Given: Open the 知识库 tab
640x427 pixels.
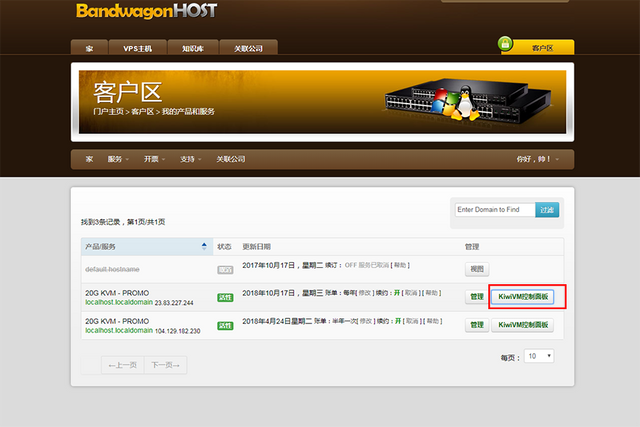Looking at the screenshot, I should pyautogui.click(x=193, y=47).
